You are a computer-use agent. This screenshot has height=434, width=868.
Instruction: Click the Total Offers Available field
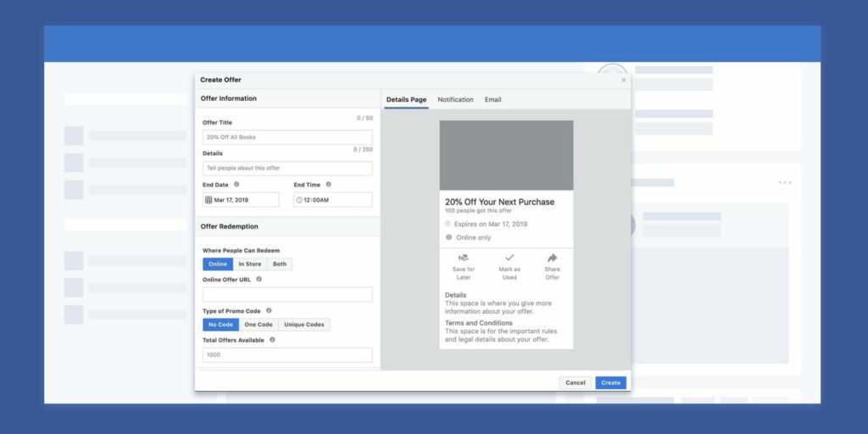pos(287,355)
